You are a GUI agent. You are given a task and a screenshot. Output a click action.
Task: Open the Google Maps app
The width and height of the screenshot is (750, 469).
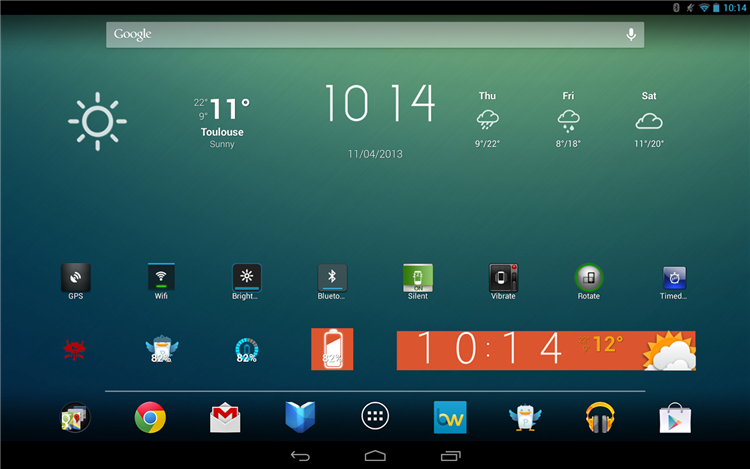[x=75, y=417]
